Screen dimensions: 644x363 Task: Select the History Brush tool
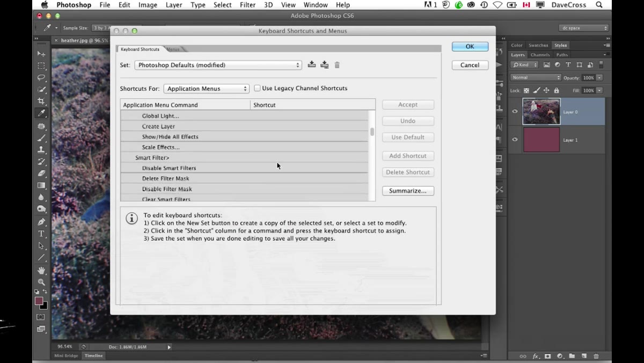(41, 162)
